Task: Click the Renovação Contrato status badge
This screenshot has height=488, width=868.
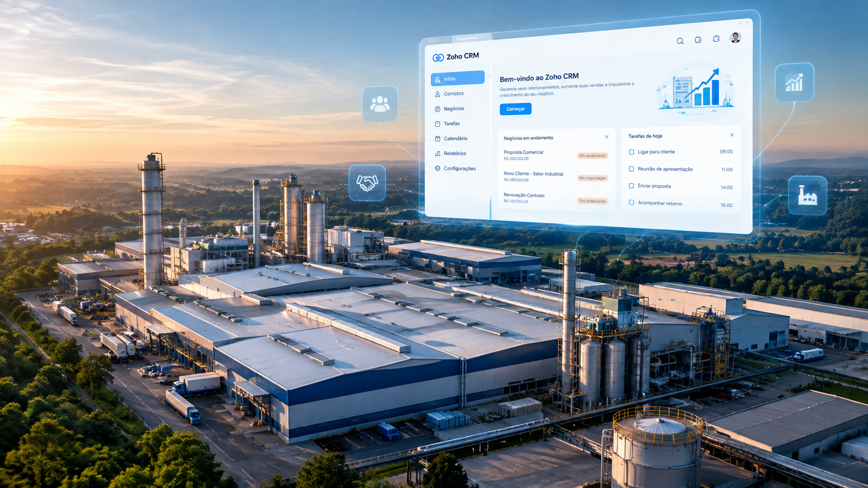Action: [592, 201]
